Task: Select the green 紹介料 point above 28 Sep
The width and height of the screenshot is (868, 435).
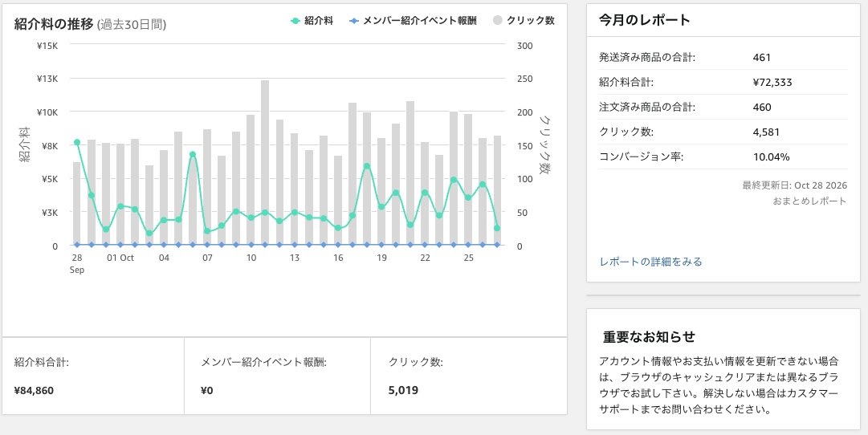Action: (77, 143)
